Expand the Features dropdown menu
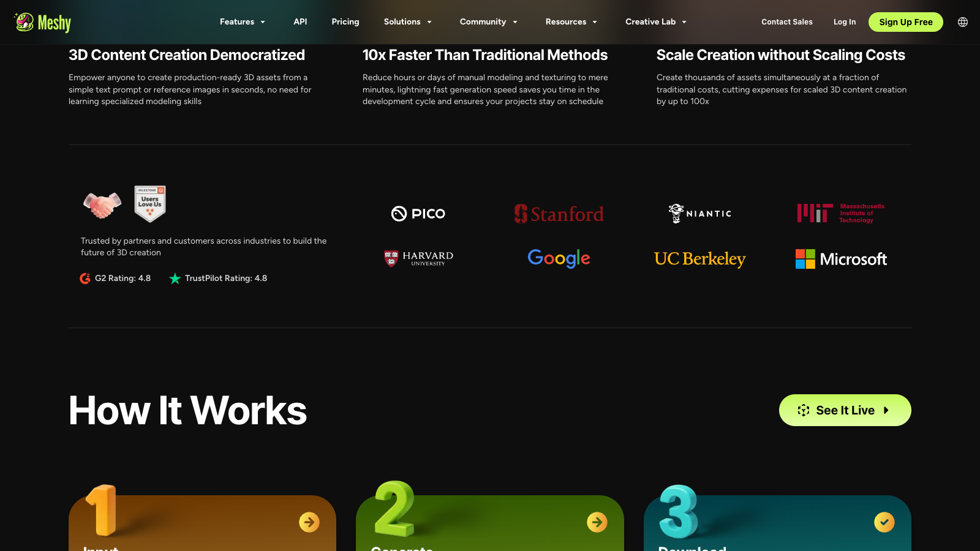The width and height of the screenshot is (980, 551). point(243,22)
